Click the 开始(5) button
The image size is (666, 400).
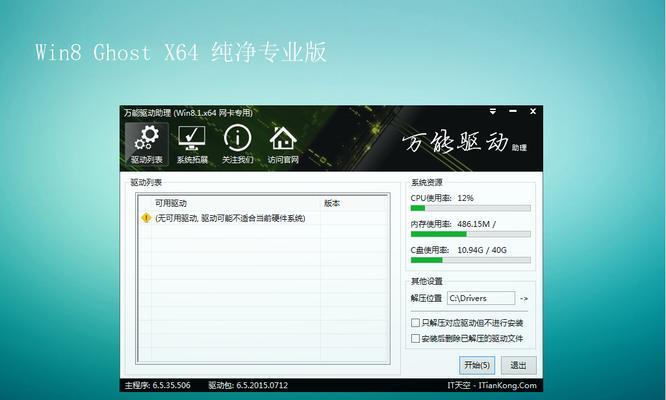[x=477, y=365]
